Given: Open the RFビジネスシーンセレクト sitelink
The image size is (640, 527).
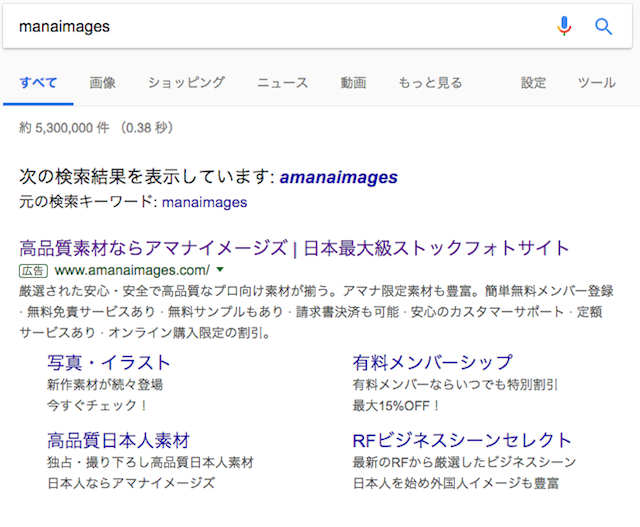Looking at the screenshot, I should [x=462, y=440].
